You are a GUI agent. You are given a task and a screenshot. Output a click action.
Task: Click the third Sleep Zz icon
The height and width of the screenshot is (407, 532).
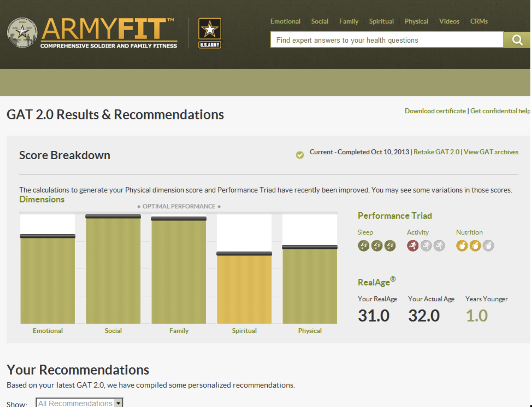(x=390, y=246)
